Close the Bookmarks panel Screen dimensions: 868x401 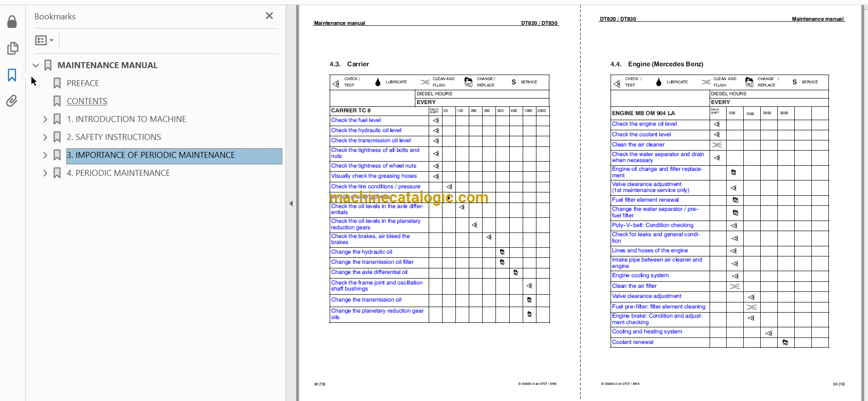click(269, 16)
